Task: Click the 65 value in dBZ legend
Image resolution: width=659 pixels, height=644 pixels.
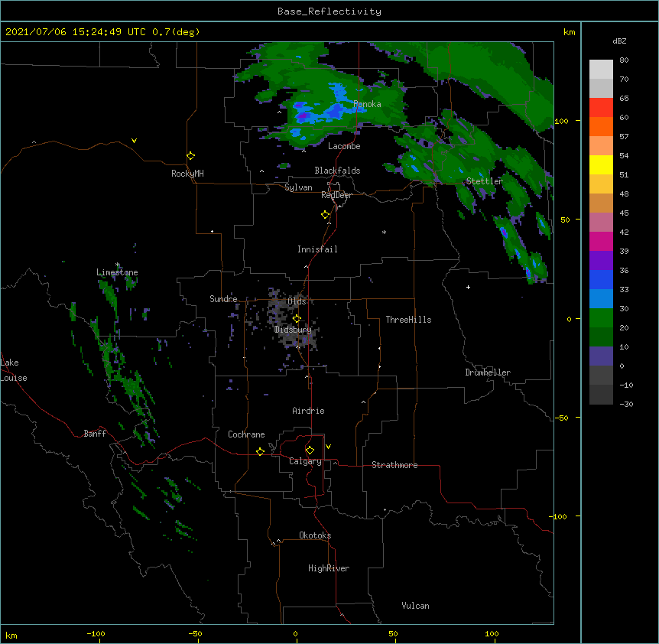Action: pos(624,98)
